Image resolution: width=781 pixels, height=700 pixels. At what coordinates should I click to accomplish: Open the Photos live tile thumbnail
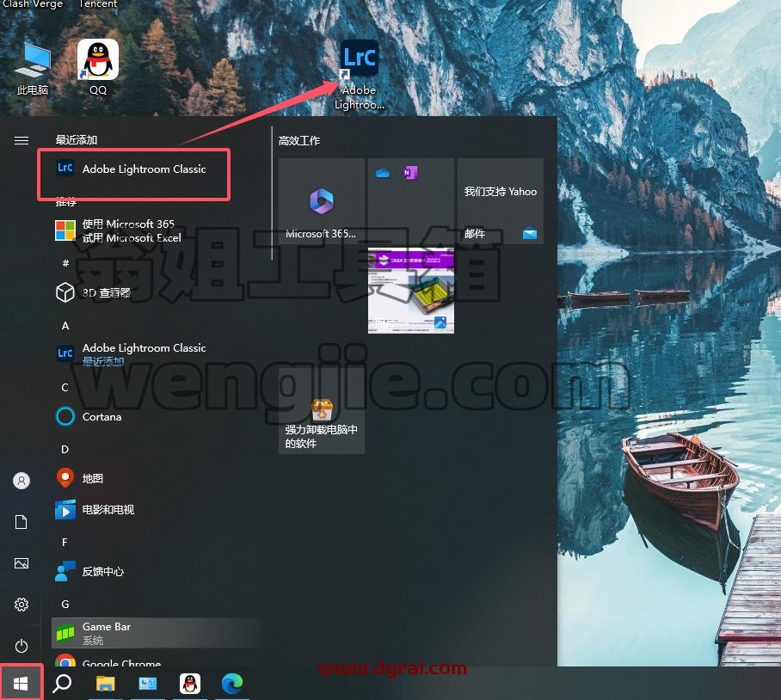(x=411, y=291)
